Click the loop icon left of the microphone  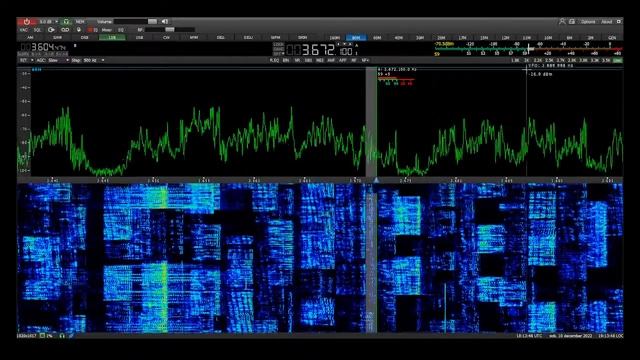click(65, 30)
